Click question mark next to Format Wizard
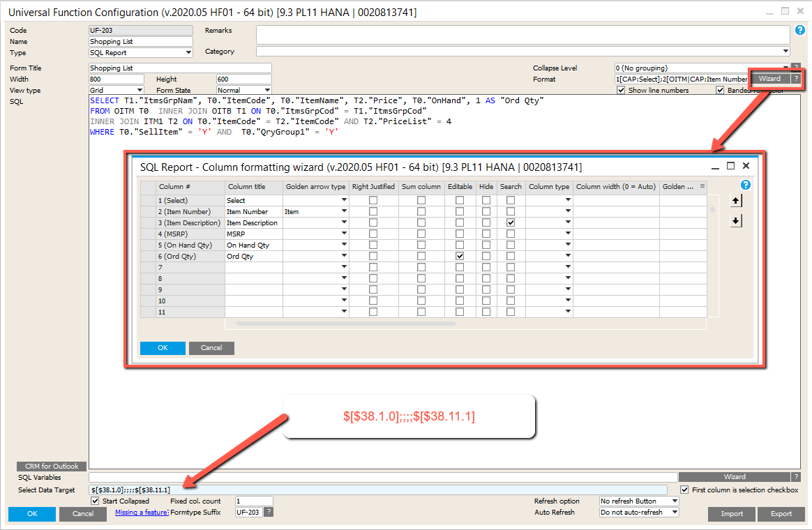This screenshot has width=812, height=530. point(797,79)
